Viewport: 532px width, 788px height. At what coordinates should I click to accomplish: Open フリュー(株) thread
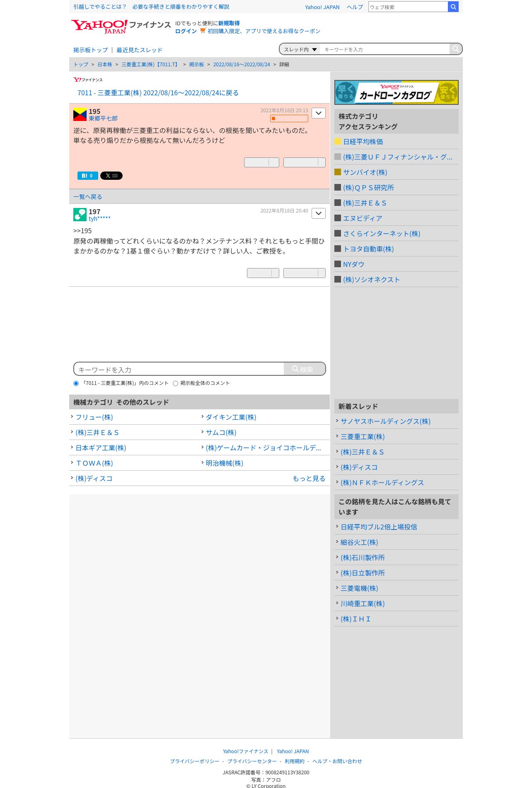[94, 417]
